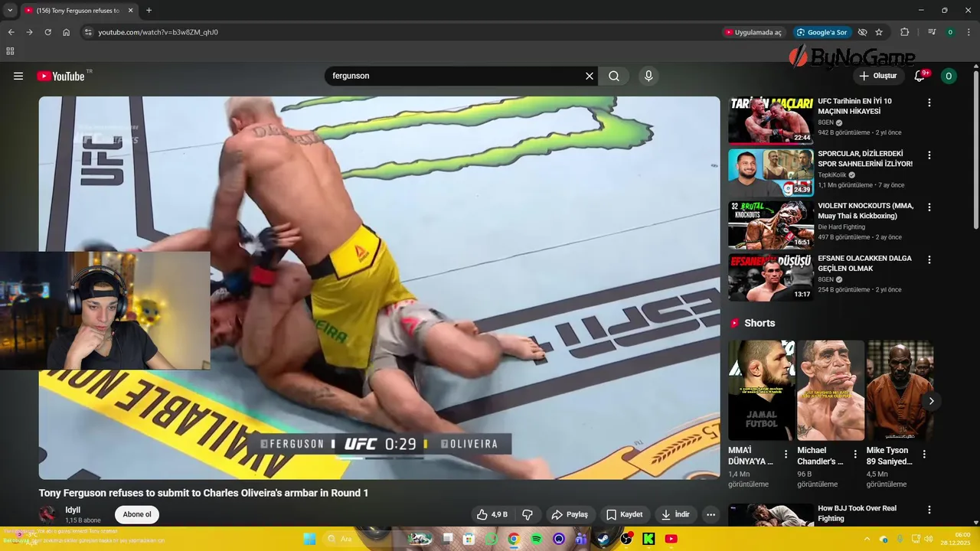Open more actions ellipsis below video
The image size is (980, 551).
pyautogui.click(x=710, y=514)
